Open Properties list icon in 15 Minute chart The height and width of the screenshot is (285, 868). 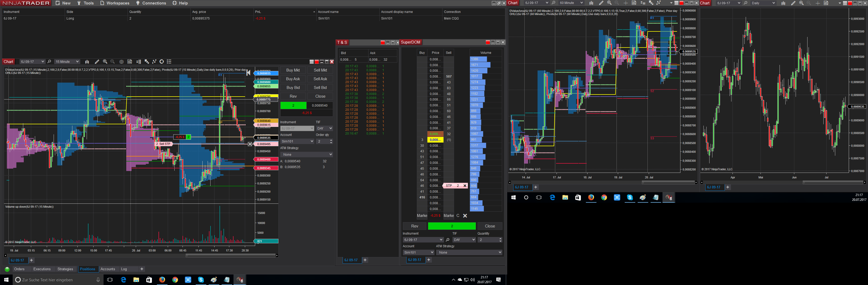click(x=169, y=61)
